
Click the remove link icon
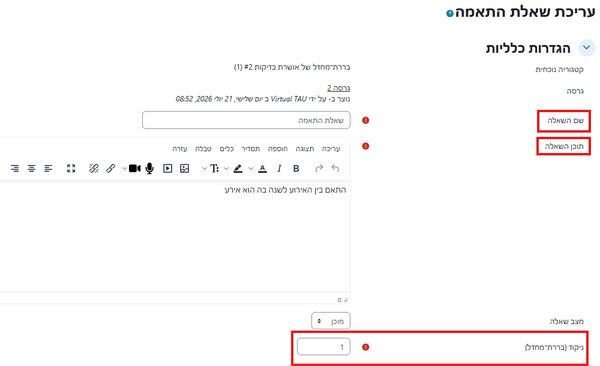[94, 168]
